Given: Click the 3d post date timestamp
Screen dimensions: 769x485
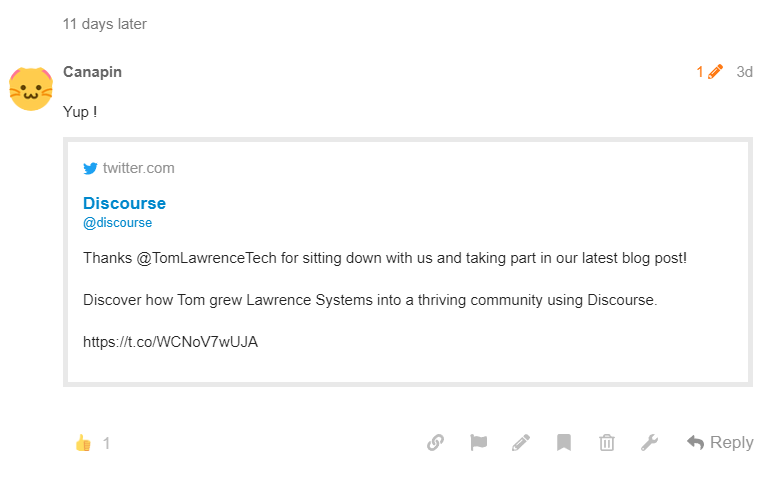Looking at the screenshot, I should pyautogui.click(x=744, y=72).
